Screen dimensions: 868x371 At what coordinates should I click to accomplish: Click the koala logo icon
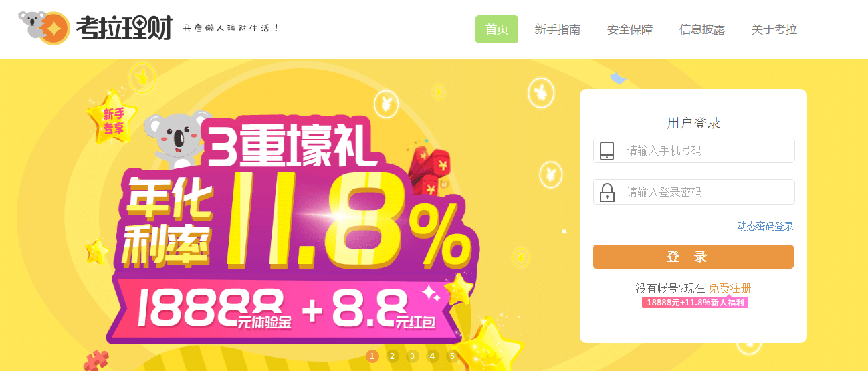44,27
